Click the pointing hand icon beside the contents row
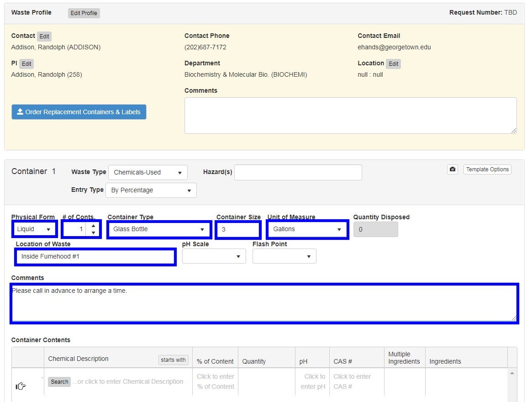Image resolution: width=532 pixels, height=402 pixels. pyautogui.click(x=20, y=386)
